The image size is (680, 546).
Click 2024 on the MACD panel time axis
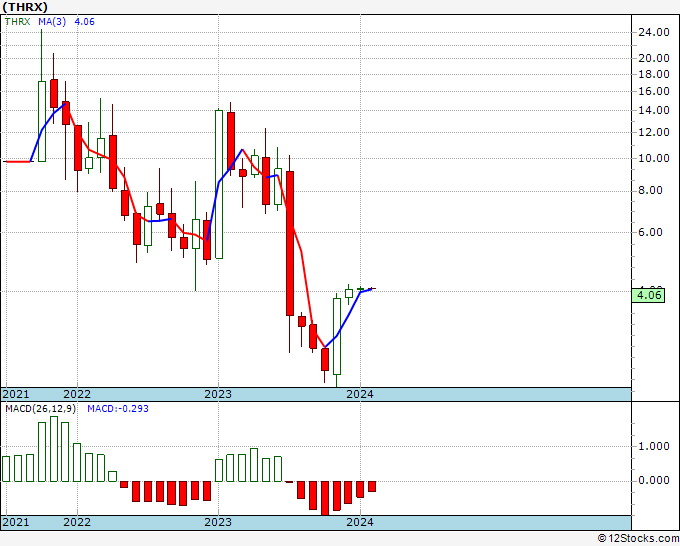[x=360, y=522]
